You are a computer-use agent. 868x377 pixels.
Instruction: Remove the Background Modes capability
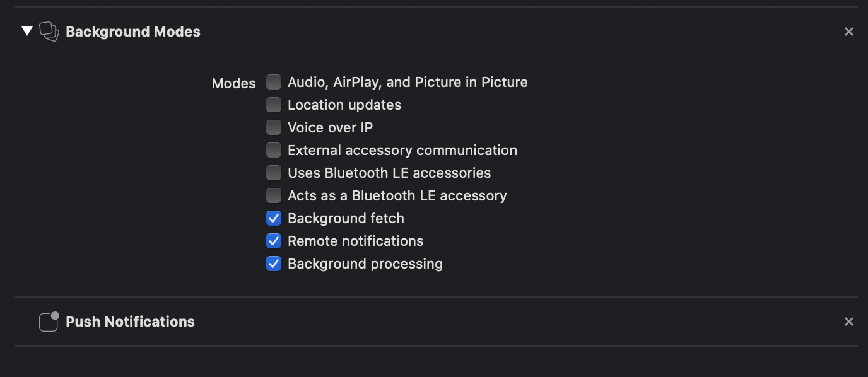848,32
